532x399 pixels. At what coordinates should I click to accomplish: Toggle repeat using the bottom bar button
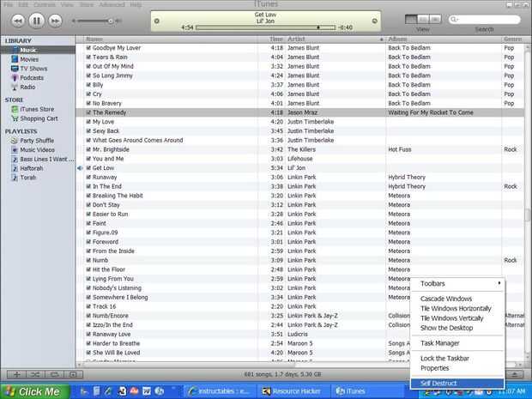point(54,375)
